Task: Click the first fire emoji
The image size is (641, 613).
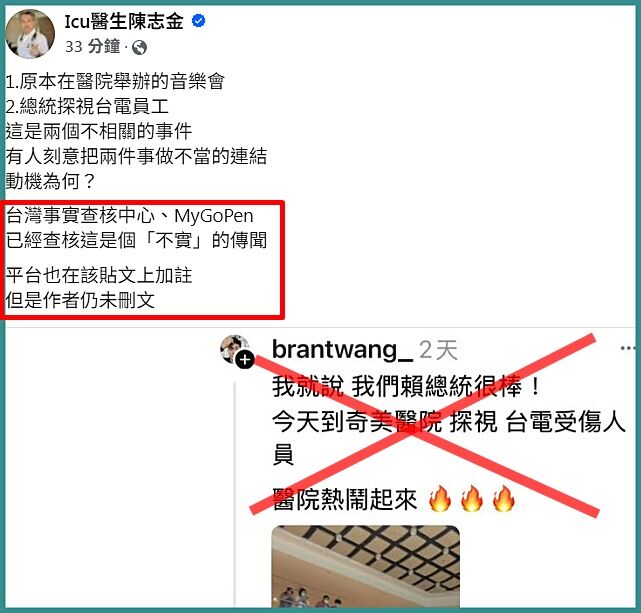Action: click(x=440, y=499)
